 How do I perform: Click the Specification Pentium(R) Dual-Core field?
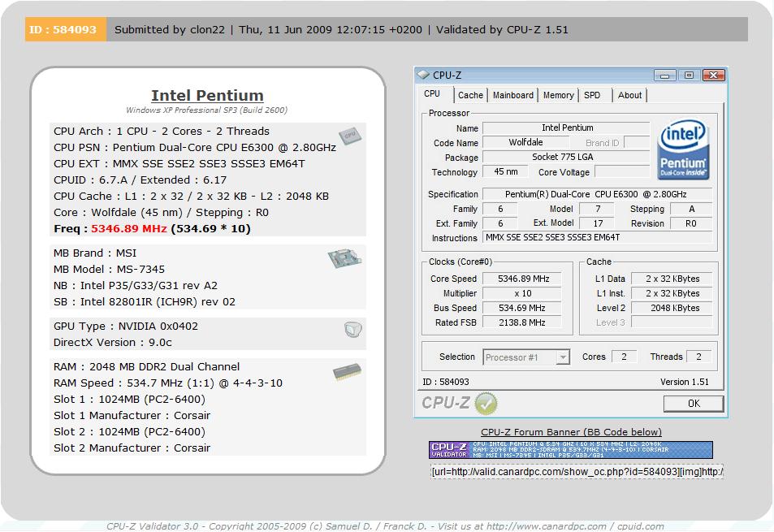[597, 194]
